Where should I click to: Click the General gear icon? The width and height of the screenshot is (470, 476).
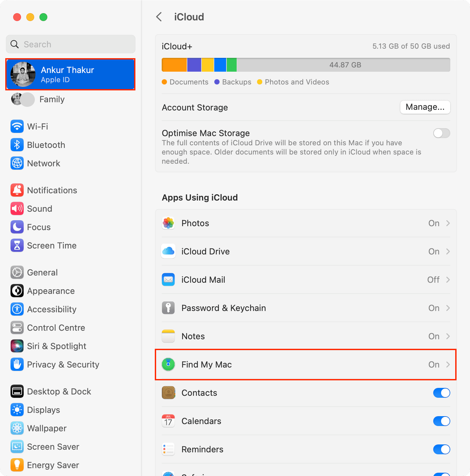click(17, 272)
